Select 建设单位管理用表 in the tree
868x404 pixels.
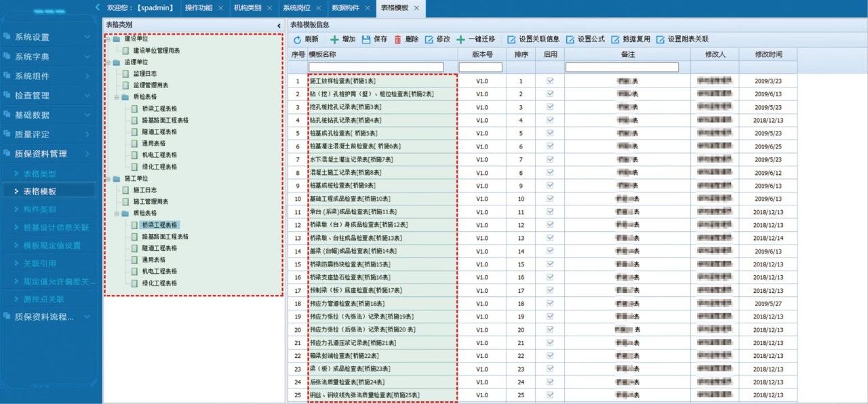pyautogui.click(x=157, y=51)
